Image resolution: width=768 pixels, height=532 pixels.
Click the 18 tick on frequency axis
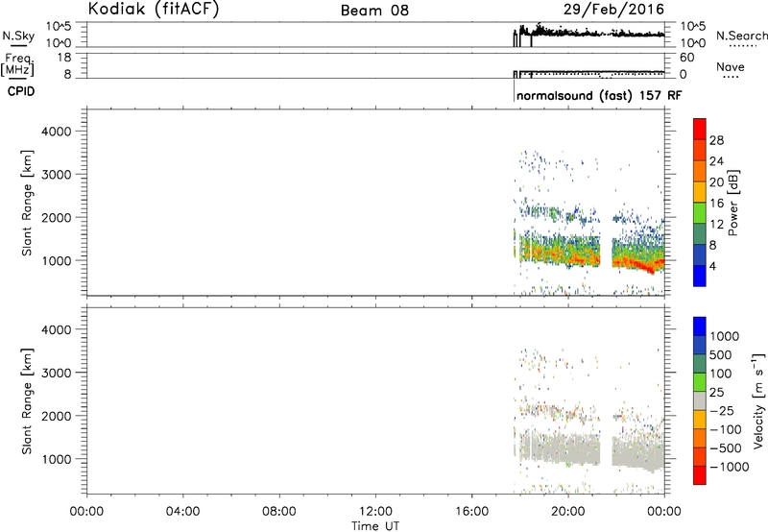click(63, 58)
